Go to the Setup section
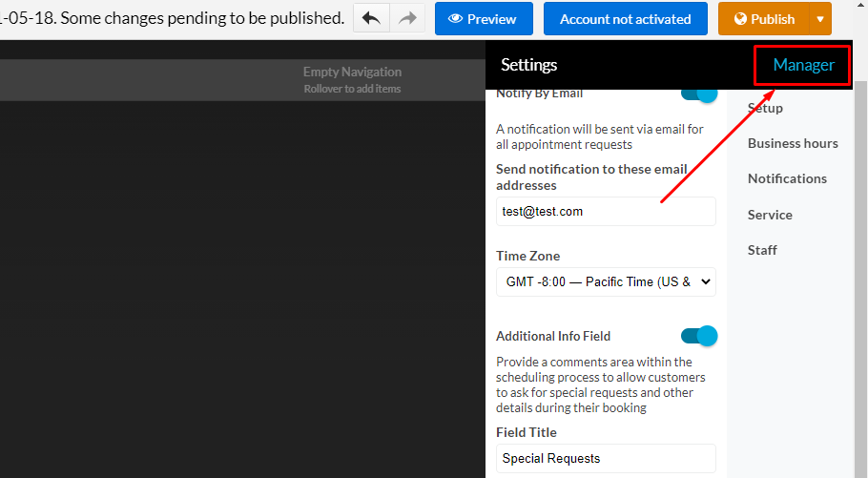 click(765, 108)
